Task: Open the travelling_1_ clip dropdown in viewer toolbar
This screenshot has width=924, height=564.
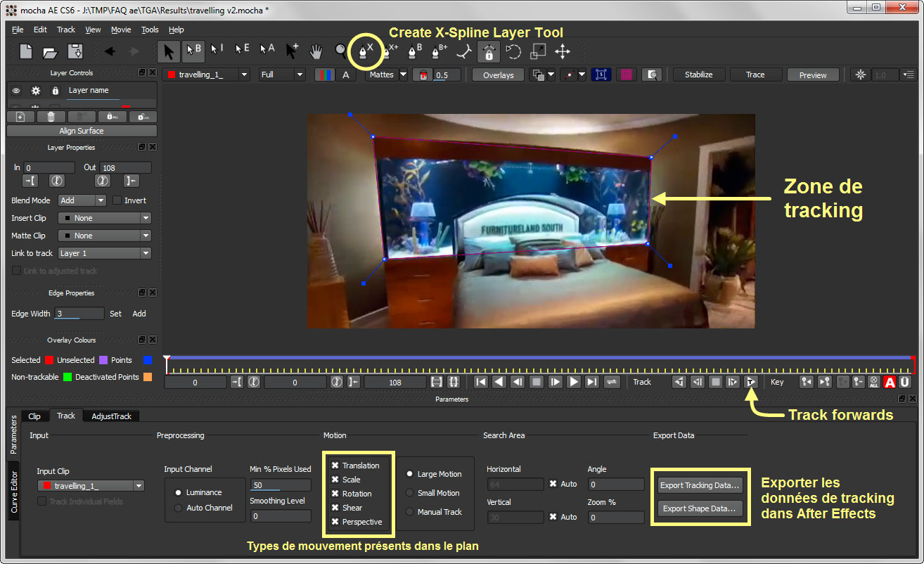Action: coord(206,75)
